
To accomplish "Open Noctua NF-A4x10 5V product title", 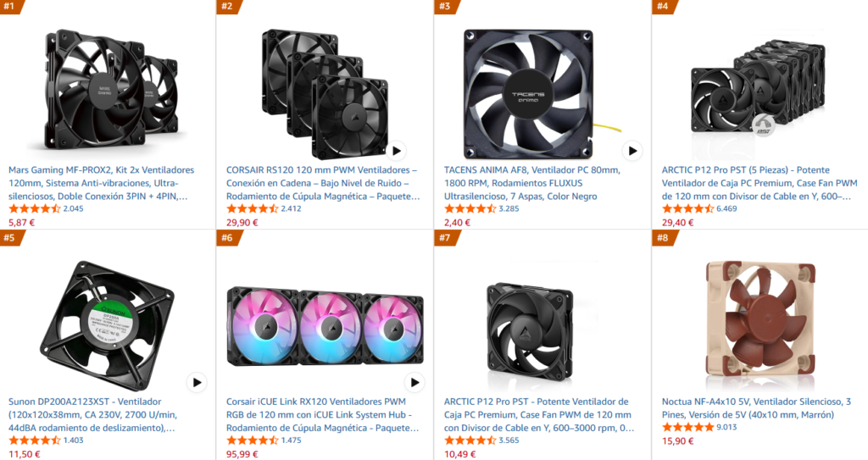I will [756, 408].
